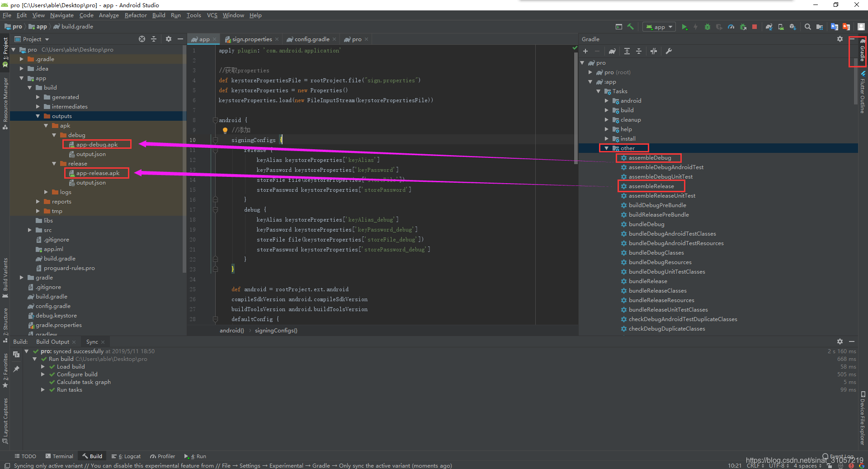Image resolution: width=868 pixels, height=469 pixels.
Task: Click Apply Changes lightning icon
Action: point(696,27)
